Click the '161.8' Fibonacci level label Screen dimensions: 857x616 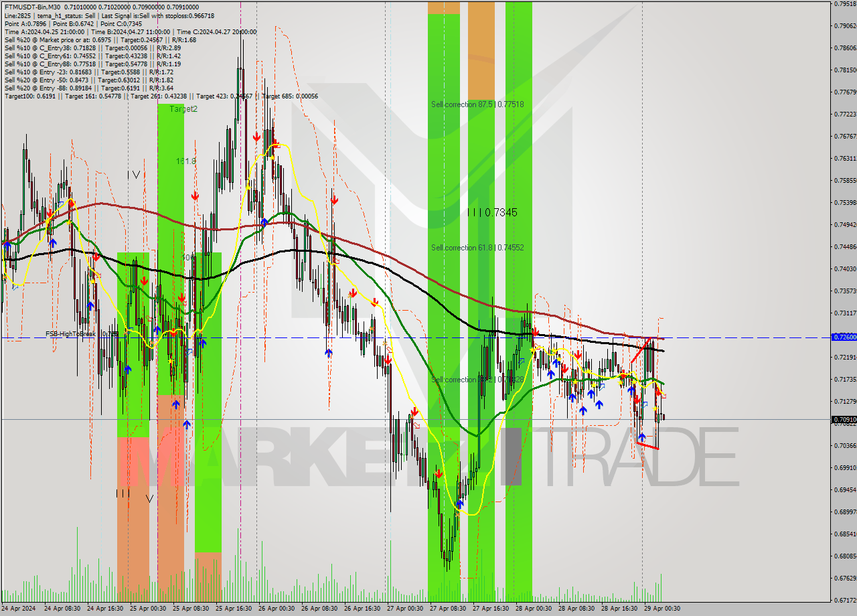pos(185,161)
